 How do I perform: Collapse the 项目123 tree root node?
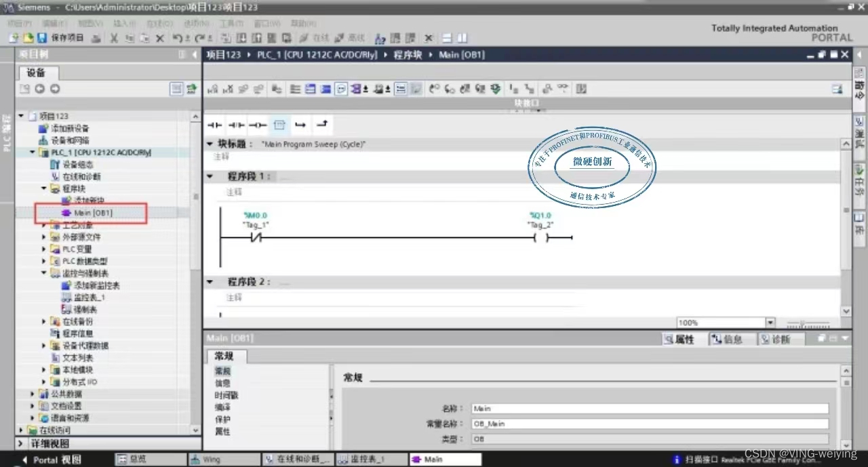click(21, 116)
